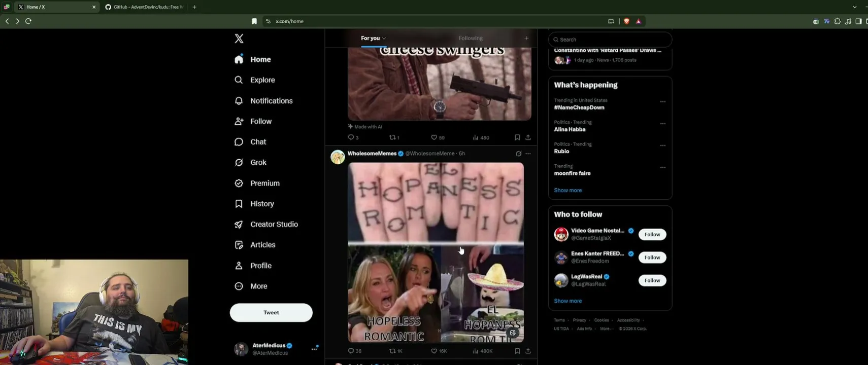
Task: Go back in browser history
Action: point(7,21)
